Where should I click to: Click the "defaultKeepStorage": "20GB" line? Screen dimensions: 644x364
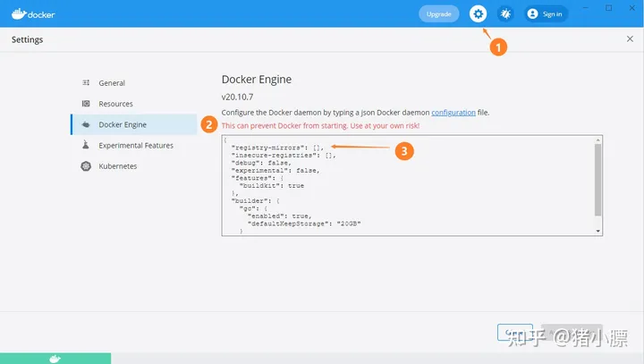[x=304, y=224]
